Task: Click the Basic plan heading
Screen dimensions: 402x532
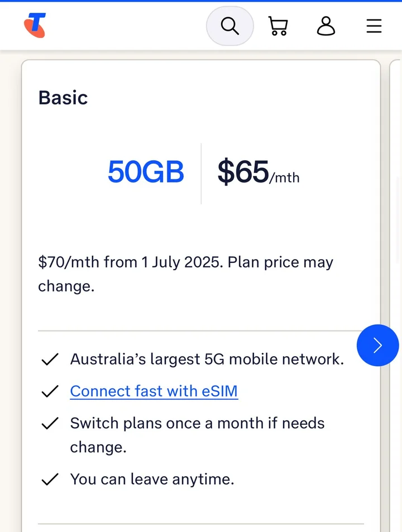Action: point(63,98)
